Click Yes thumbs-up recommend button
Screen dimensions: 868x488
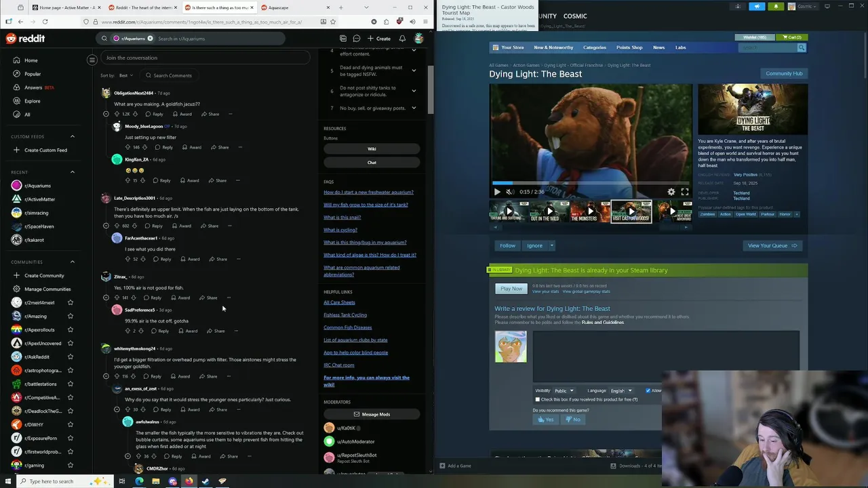coord(546,420)
